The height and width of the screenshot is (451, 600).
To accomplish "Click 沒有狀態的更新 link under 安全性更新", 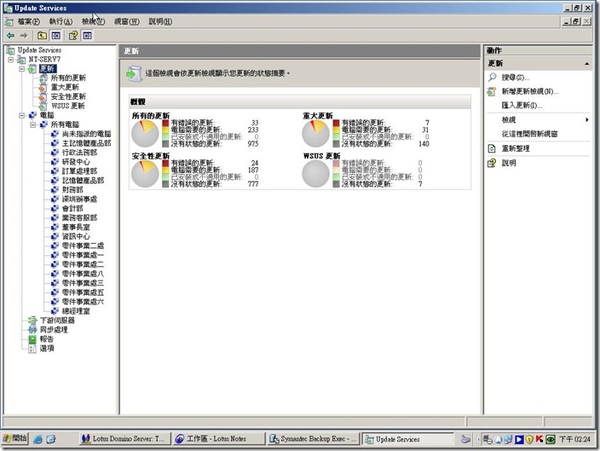I will pyautogui.click(x=196, y=184).
